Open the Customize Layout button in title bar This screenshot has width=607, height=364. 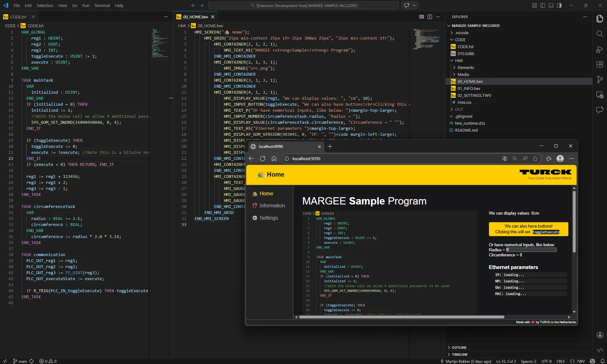[x=535, y=5]
